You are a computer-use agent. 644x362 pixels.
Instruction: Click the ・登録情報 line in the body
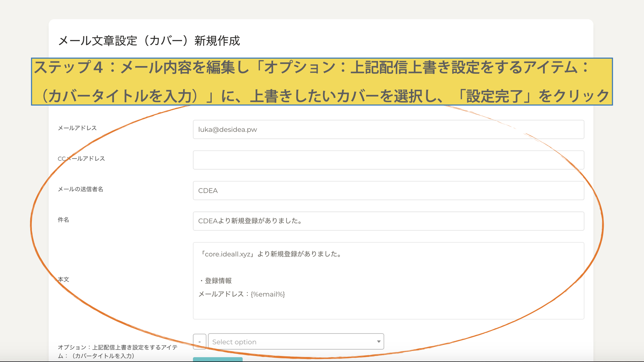coord(215,281)
